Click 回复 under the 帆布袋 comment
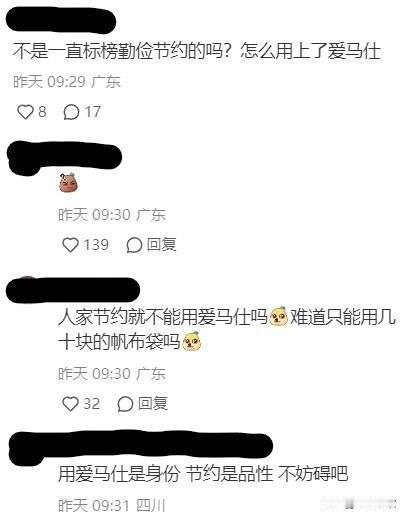Image resolution: width=405 pixels, height=517 pixels. click(x=153, y=403)
